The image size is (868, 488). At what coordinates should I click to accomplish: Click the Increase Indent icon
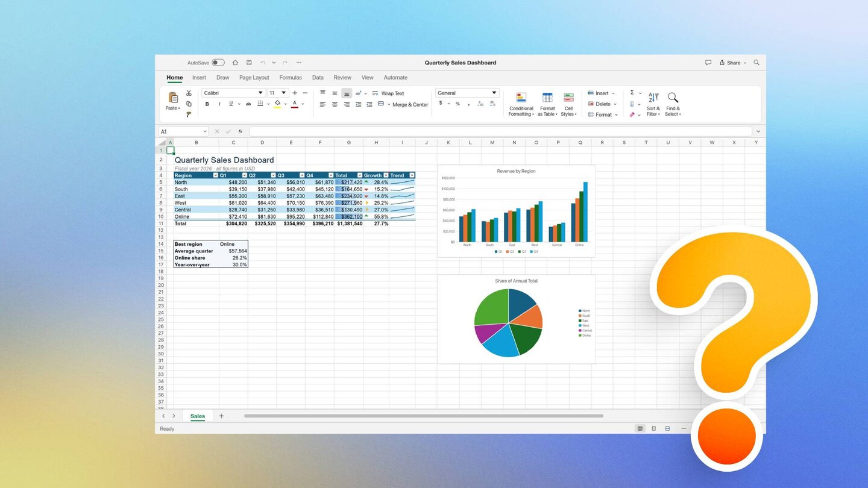coord(370,104)
